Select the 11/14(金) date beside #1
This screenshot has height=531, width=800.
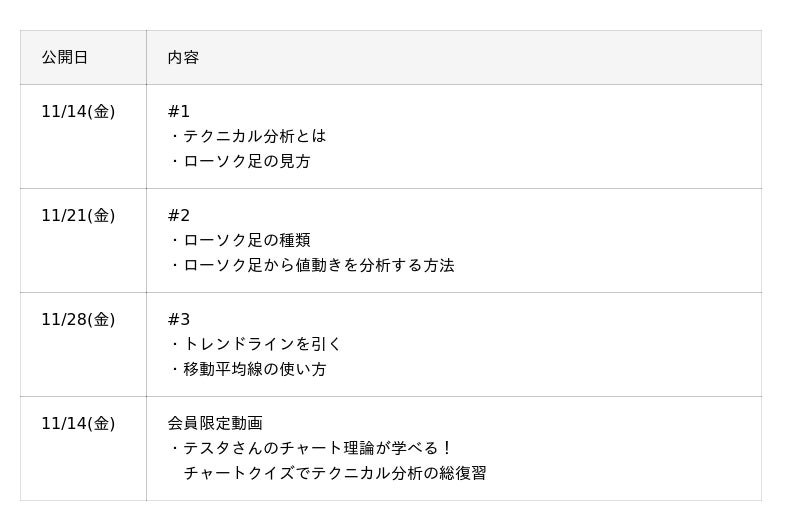78,112
